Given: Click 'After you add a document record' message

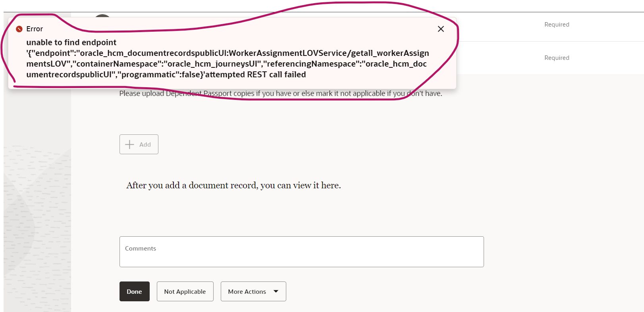Looking at the screenshot, I should [x=233, y=185].
